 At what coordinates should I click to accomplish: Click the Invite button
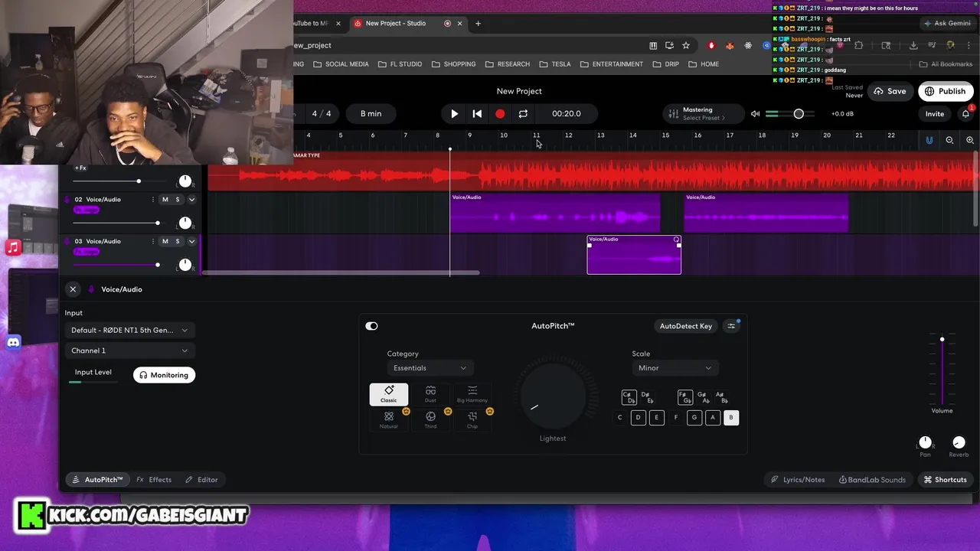[x=934, y=114]
